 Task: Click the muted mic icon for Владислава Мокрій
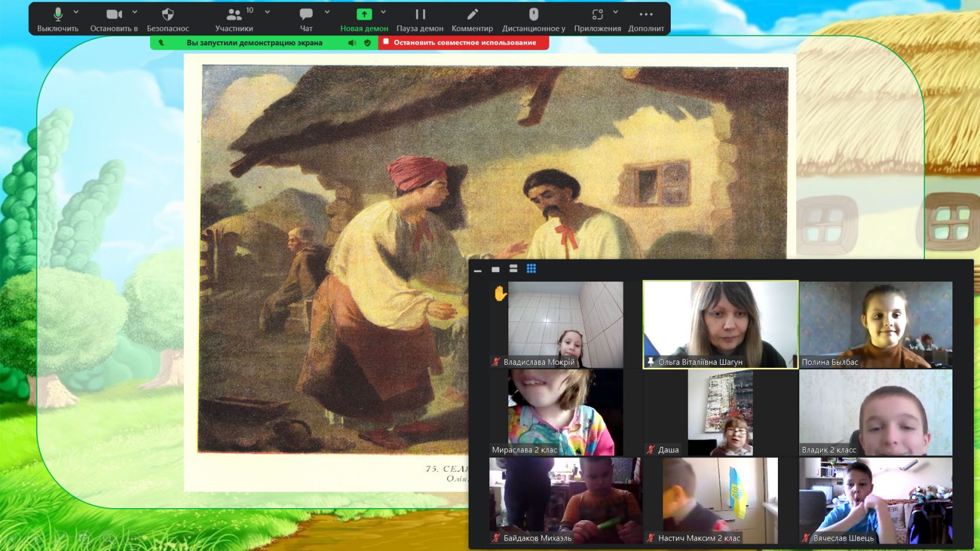[x=496, y=362]
